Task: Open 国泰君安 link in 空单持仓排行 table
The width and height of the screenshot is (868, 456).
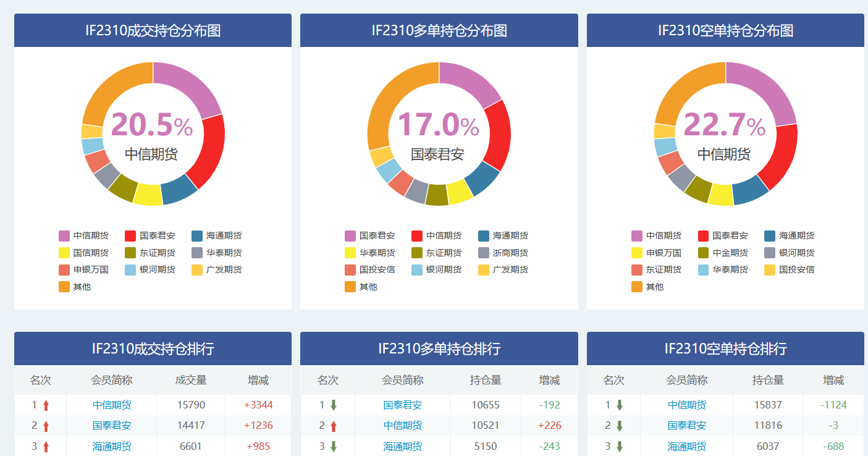Action: [687, 426]
